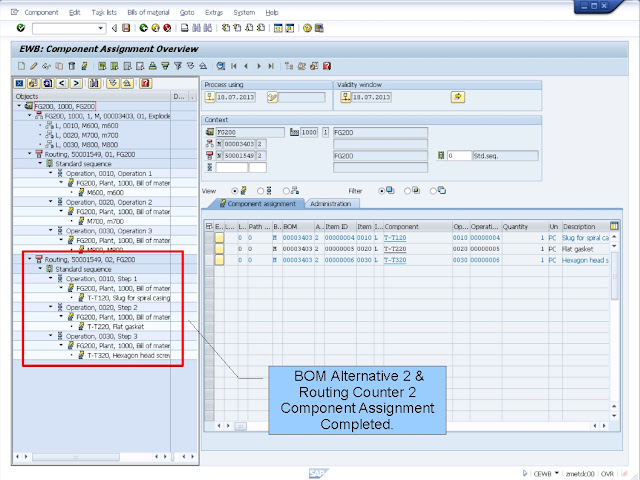Screen dimensions: 640x480
Task: Click the red Cancel icon
Action: coord(167,28)
